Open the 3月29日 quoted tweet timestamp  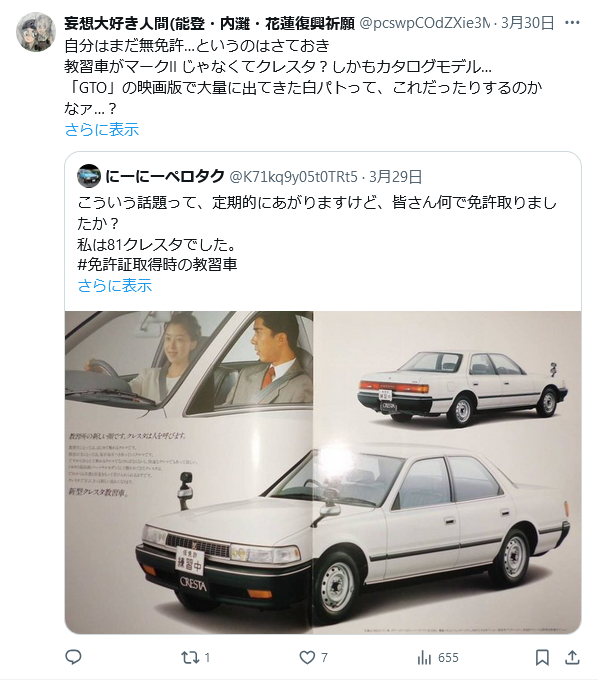point(395,177)
